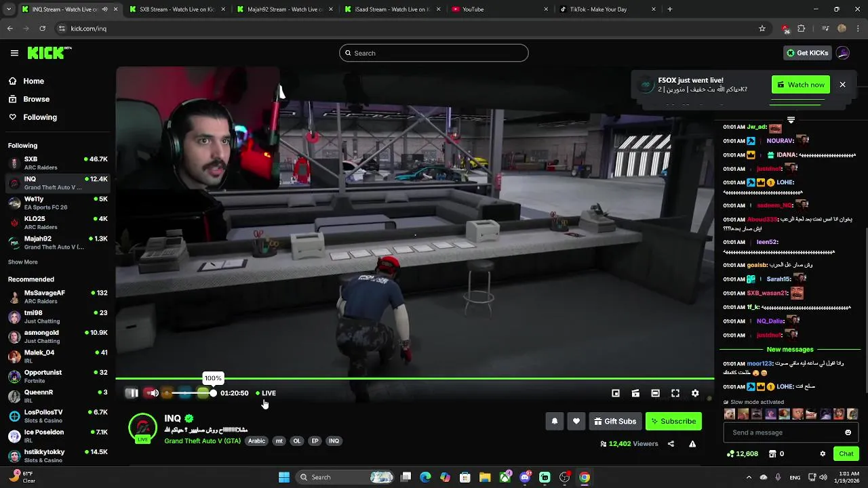Open emoji picker in chat input

848,432
